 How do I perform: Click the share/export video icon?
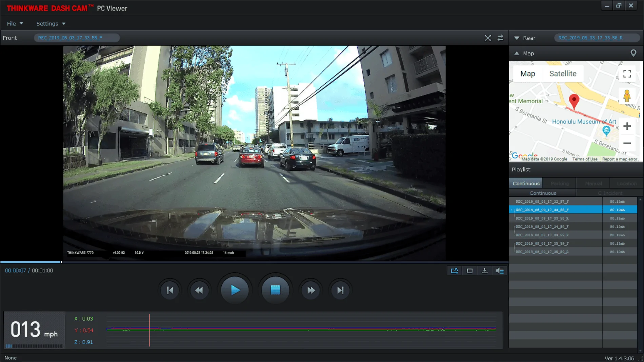[455, 271]
